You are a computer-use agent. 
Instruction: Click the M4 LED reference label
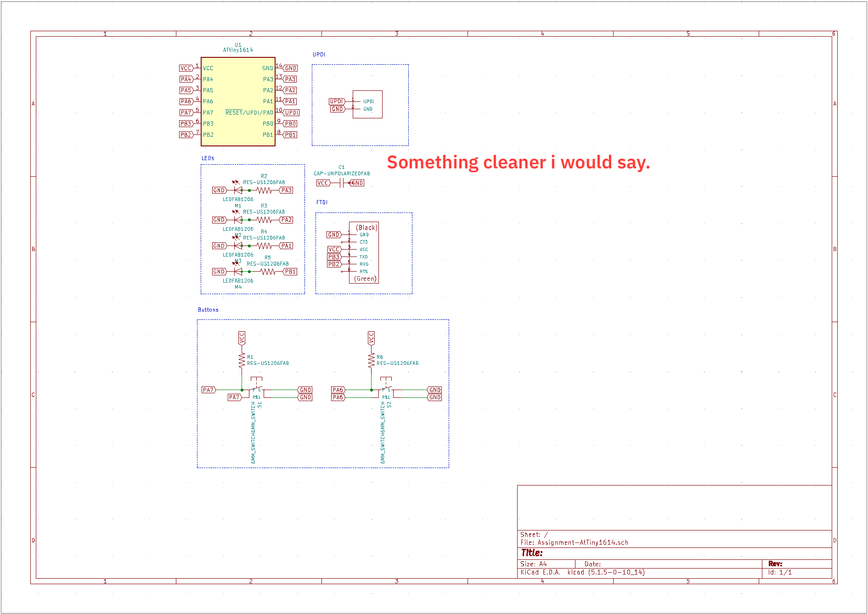238,287
